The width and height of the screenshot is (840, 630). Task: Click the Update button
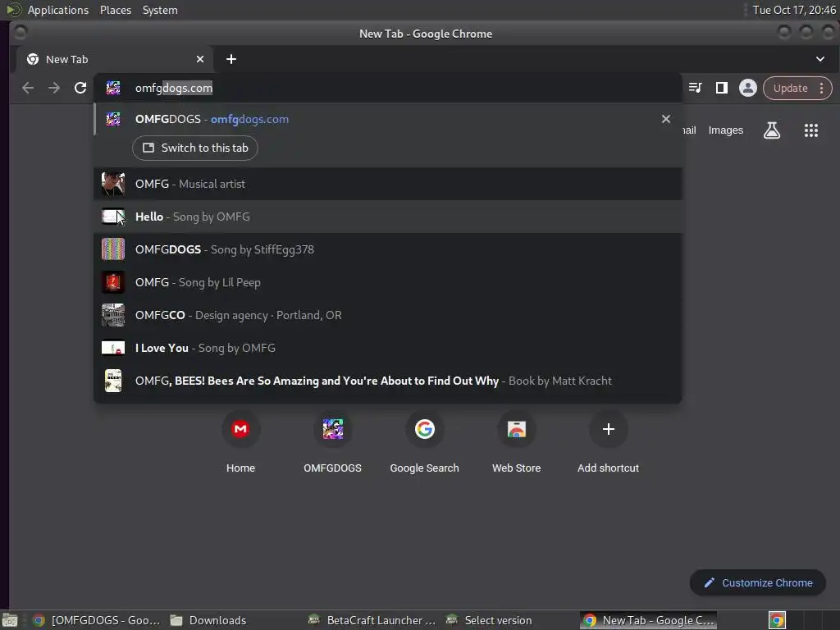coord(790,88)
